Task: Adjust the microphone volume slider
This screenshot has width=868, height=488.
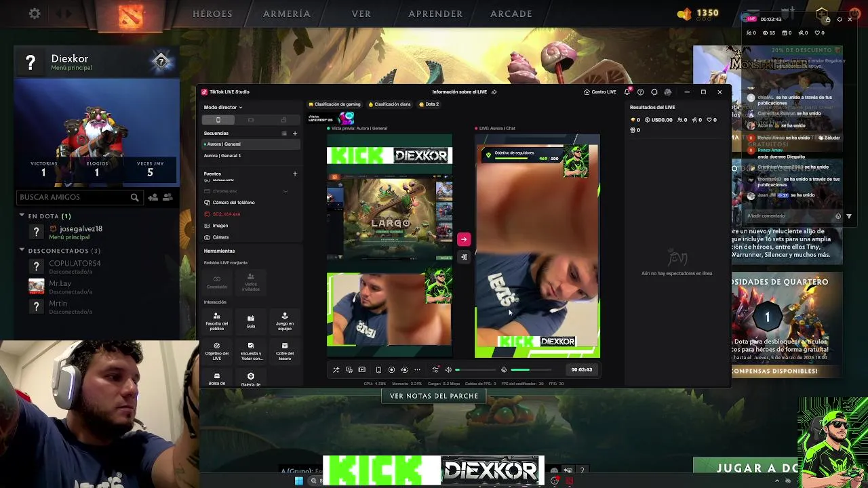Action: [x=530, y=369]
